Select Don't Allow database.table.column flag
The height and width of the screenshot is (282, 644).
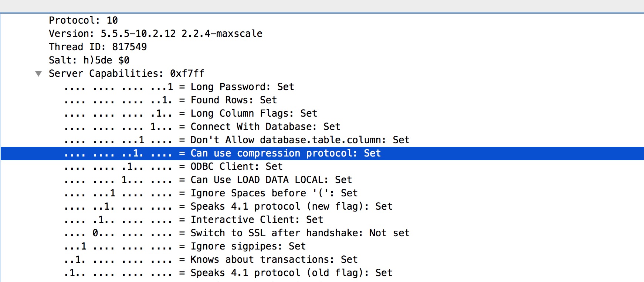tap(300, 140)
